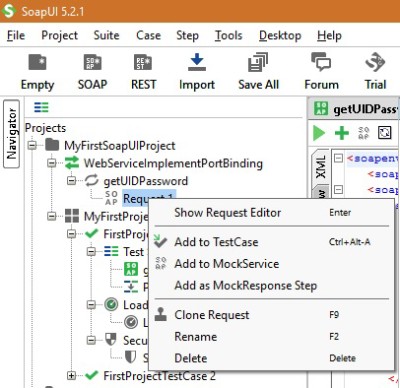Image resolution: width=400 pixels, height=388 pixels.
Task: Select the MyFirstSoapUIProject folder icon
Action: (x=52, y=145)
